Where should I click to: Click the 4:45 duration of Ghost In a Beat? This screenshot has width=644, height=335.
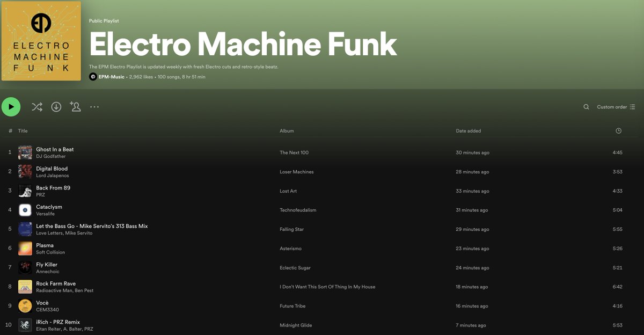pos(617,152)
